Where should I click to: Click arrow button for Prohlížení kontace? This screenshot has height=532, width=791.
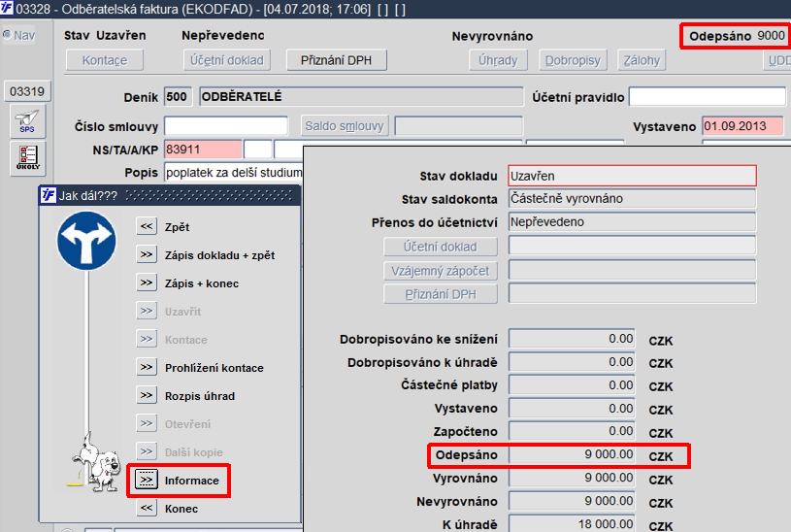[x=147, y=368]
